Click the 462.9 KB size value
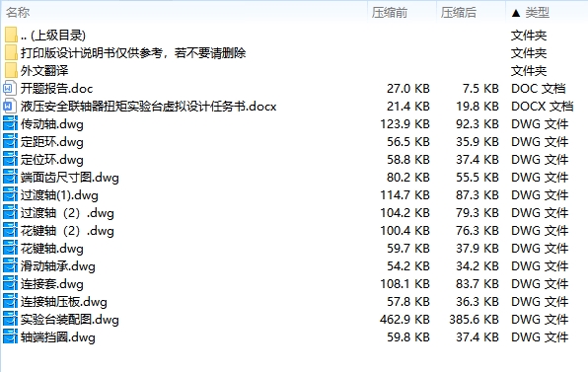588x372 pixels. click(404, 320)
